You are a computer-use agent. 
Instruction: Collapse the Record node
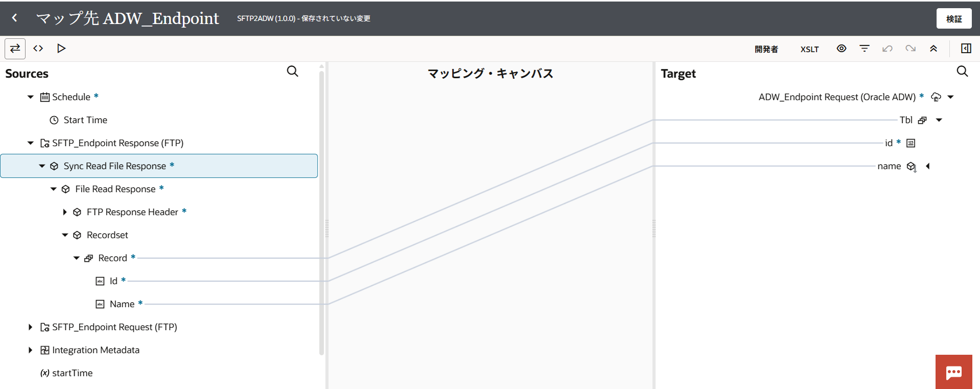click(x=77, y=258)
